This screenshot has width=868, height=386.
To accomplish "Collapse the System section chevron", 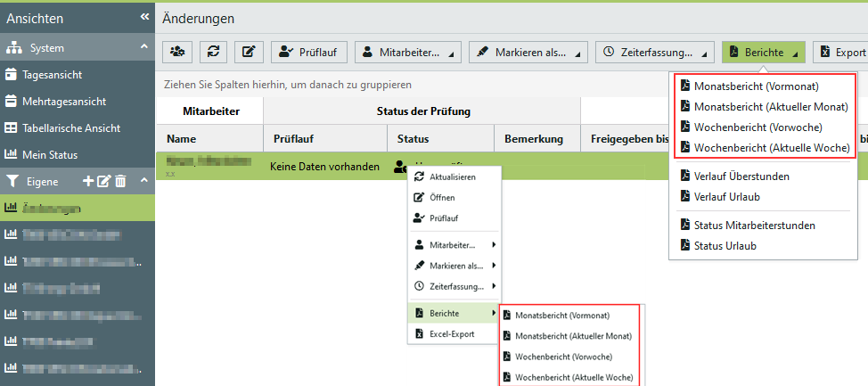I will tap(143, 47).
